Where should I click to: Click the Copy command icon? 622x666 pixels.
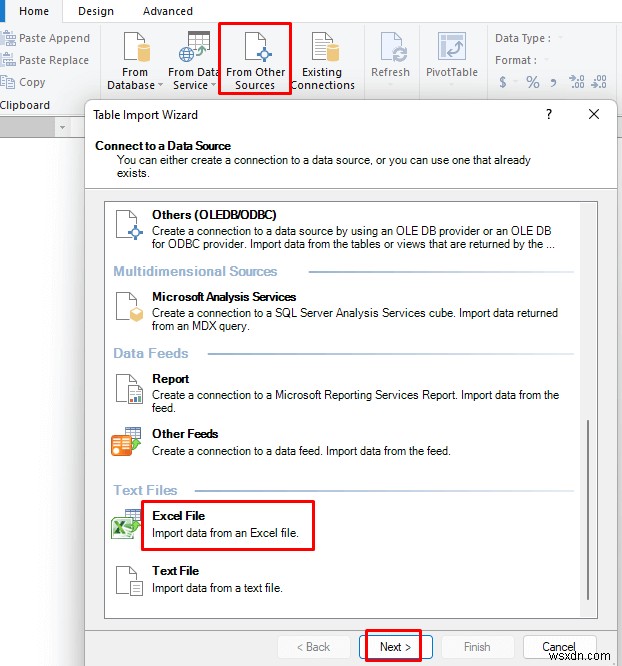(8, 82)
